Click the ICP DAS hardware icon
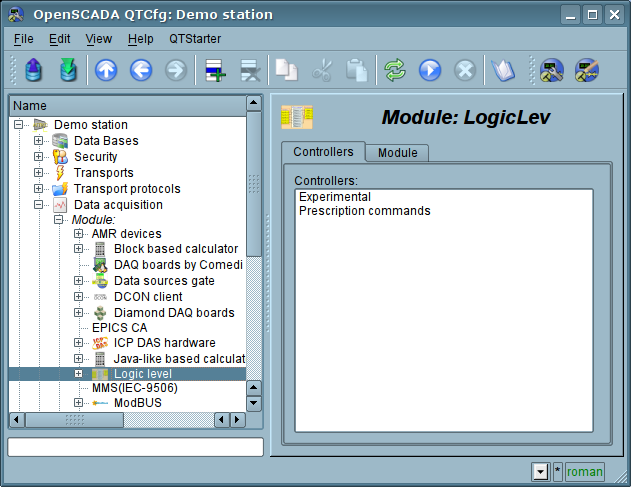 point(100,343)
